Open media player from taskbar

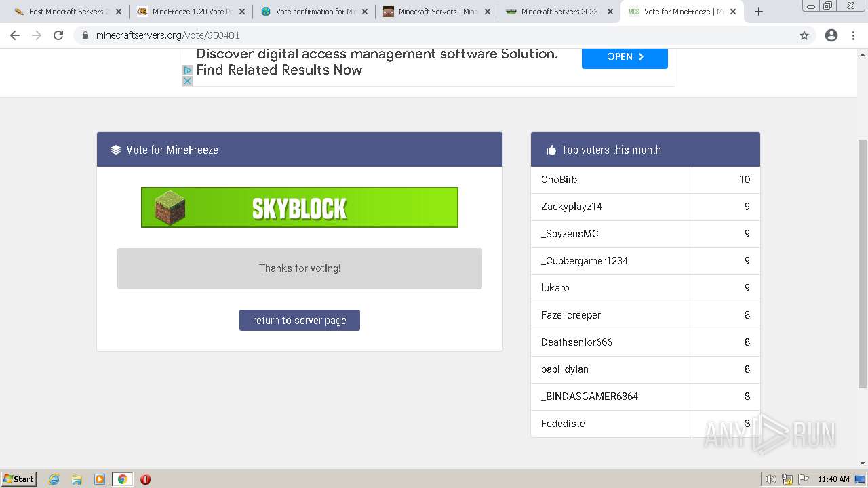pos(100,479)
